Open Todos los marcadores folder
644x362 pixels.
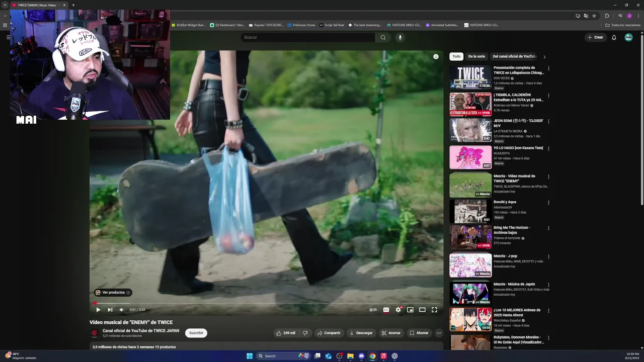point(623,25)
